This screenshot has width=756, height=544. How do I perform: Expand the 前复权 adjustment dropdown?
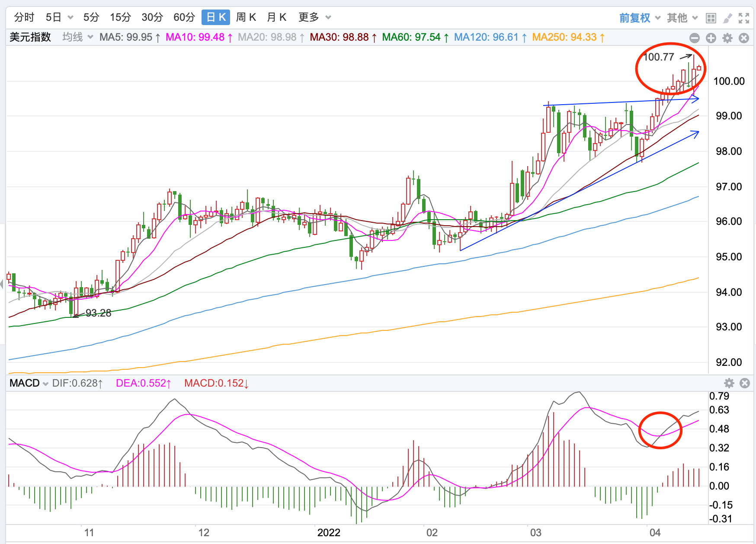point(640,18)
